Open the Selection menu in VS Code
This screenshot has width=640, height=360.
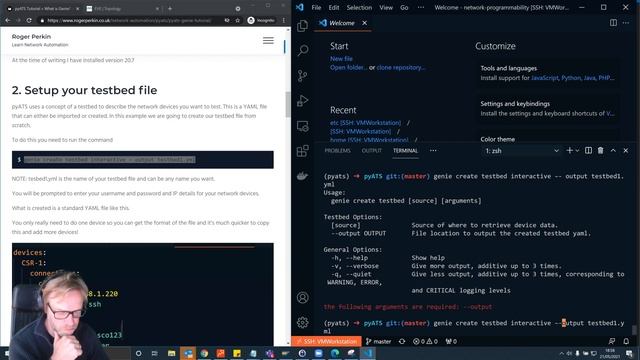pos(359,7)
